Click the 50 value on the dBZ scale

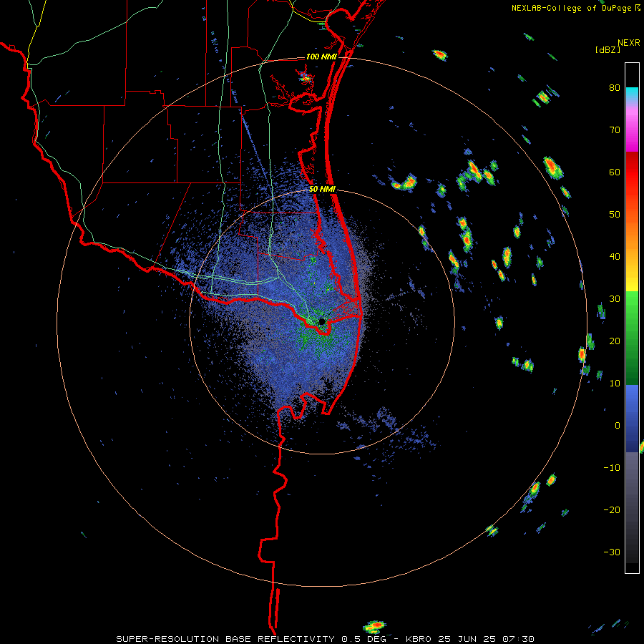coord(615,215)
